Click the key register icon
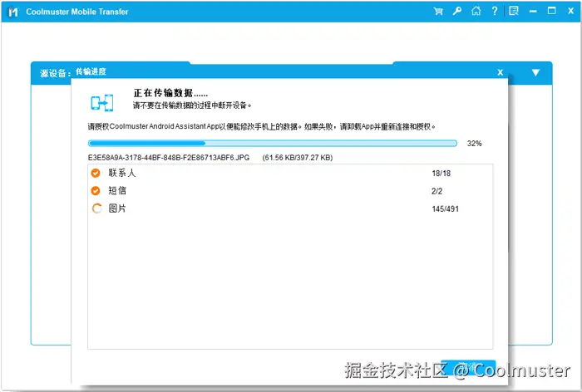 coord(457,11)
